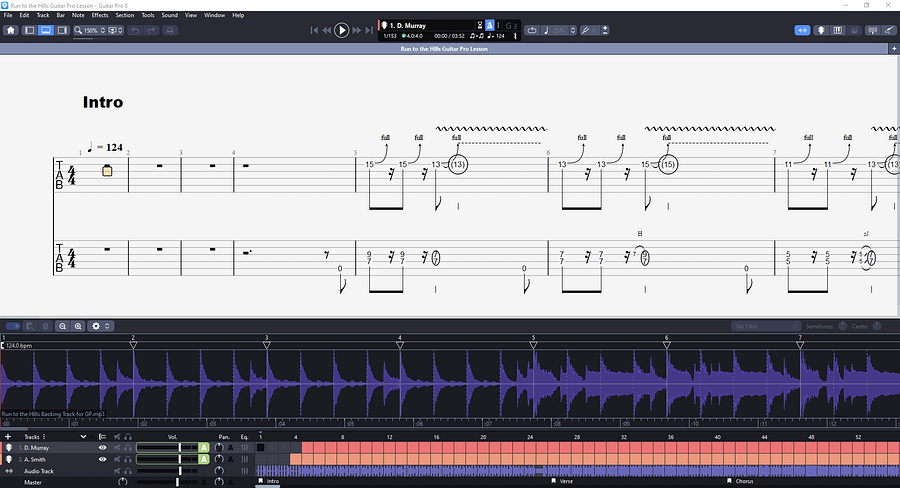Click the D. Murray volume slider

[x=166, y=448]
